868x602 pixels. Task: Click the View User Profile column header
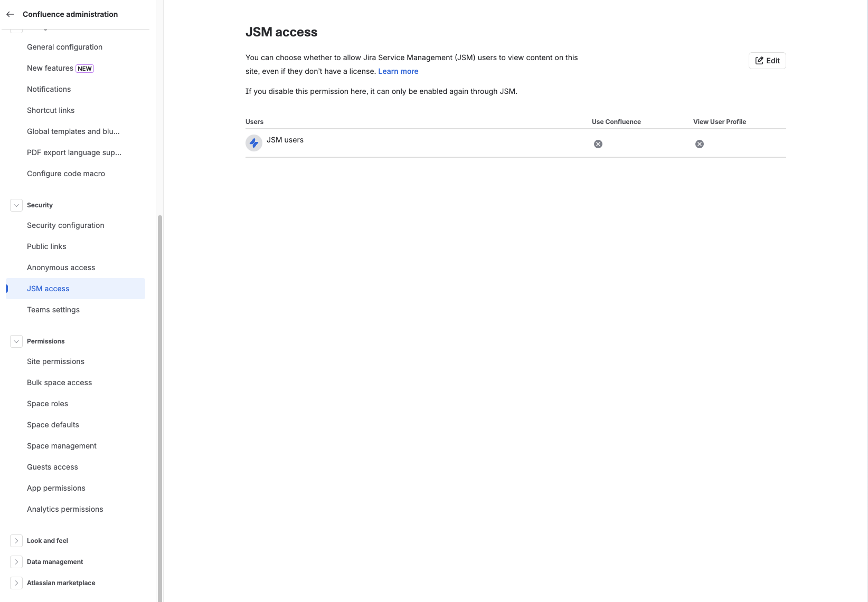[720, 122]
